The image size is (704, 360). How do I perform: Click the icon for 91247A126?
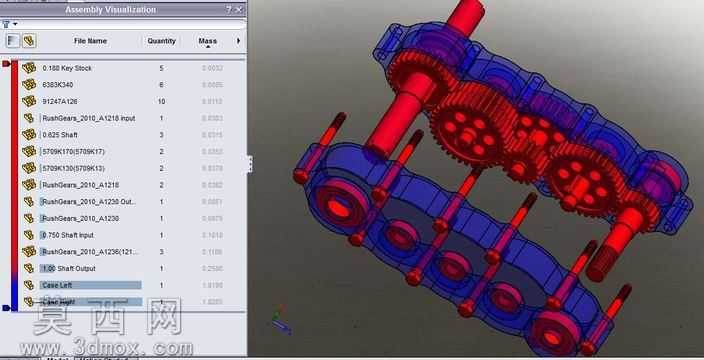point(29,101)
